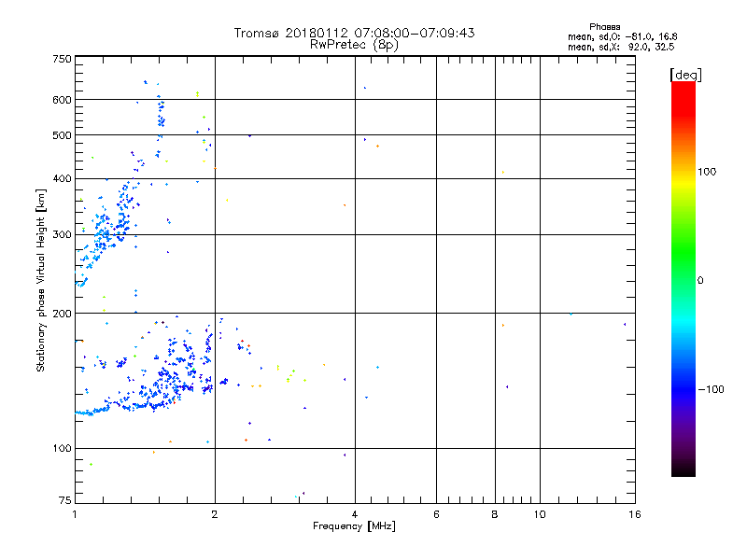Click the x-axis label "6"

pos(436,514)
